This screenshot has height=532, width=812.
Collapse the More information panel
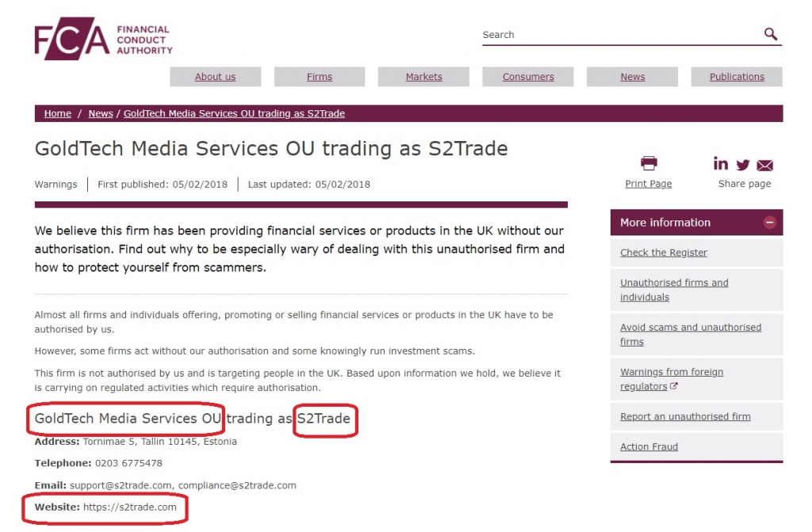pos(769,222)
